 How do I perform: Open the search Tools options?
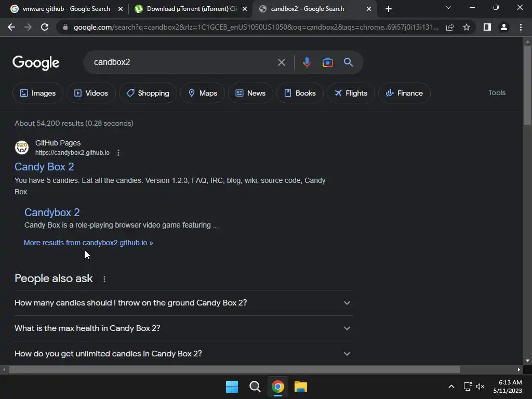[x=497, y=92]
